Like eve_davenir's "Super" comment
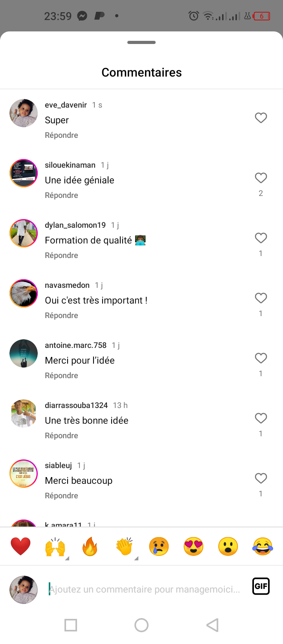The height and width of the screenshot is (644, 283). coord(261,118)
